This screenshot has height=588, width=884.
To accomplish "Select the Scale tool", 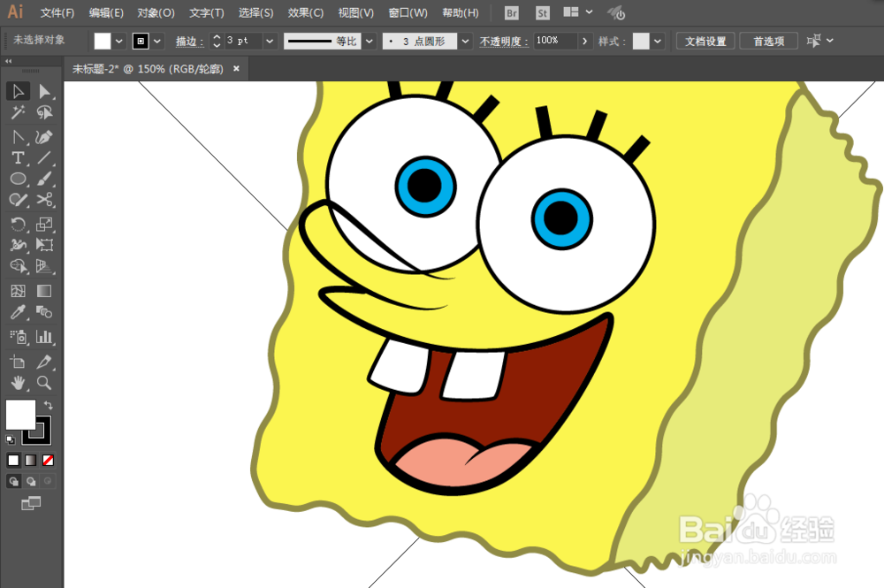I will pos(44,225).
